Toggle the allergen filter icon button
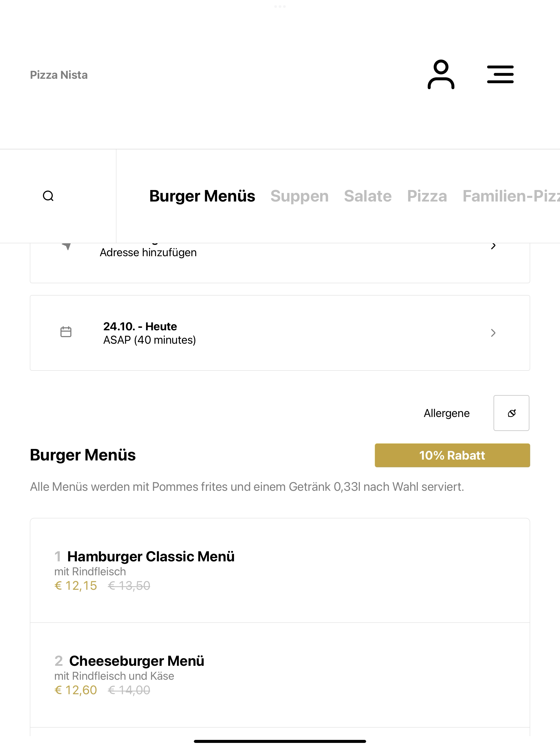The width and height of the screenshot is (560, 747). pos(511,413)
